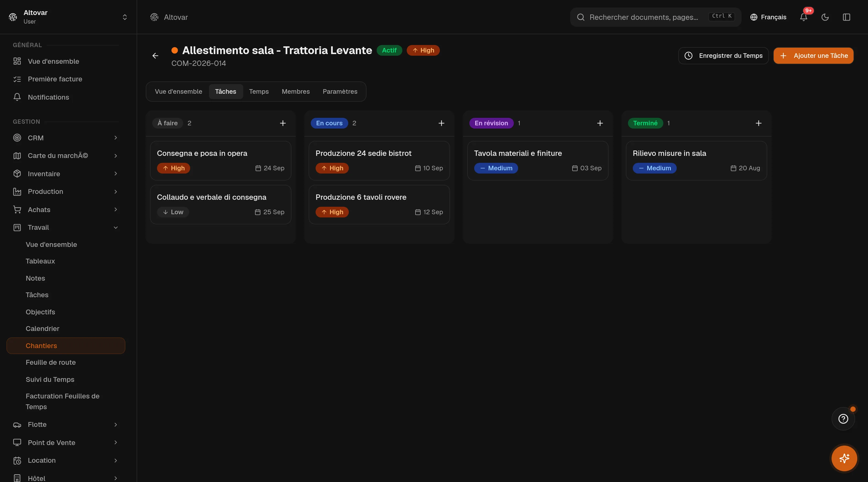Toggle dark mode moon icon
This screenshot has height=482, width=868.
(825, 17)
